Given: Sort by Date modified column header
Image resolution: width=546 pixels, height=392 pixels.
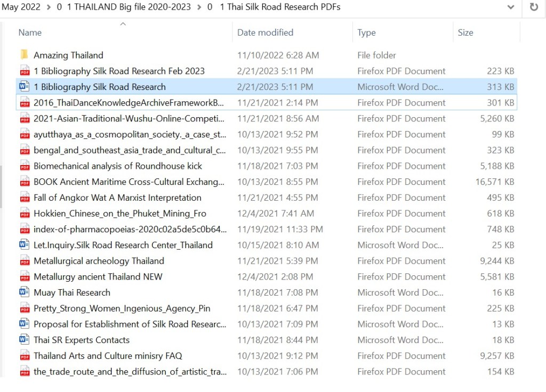Looking at the screenshot, I should point(265,32).
